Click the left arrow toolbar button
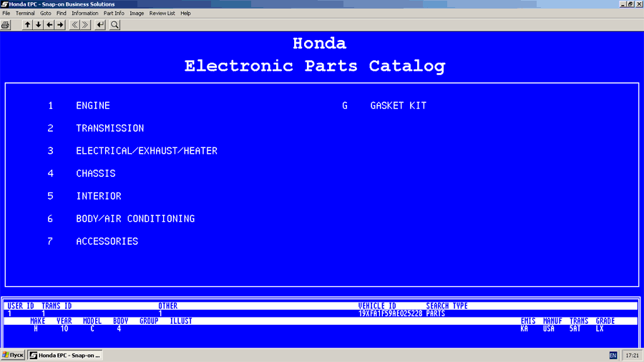The height and width of the screenshot is (362, 644). 49,25
